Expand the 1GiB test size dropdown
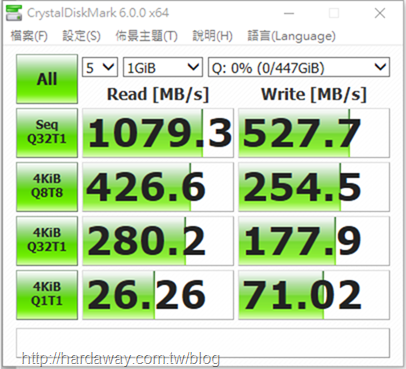Screen dimensions: 406x369 click(x=163, y=68)
